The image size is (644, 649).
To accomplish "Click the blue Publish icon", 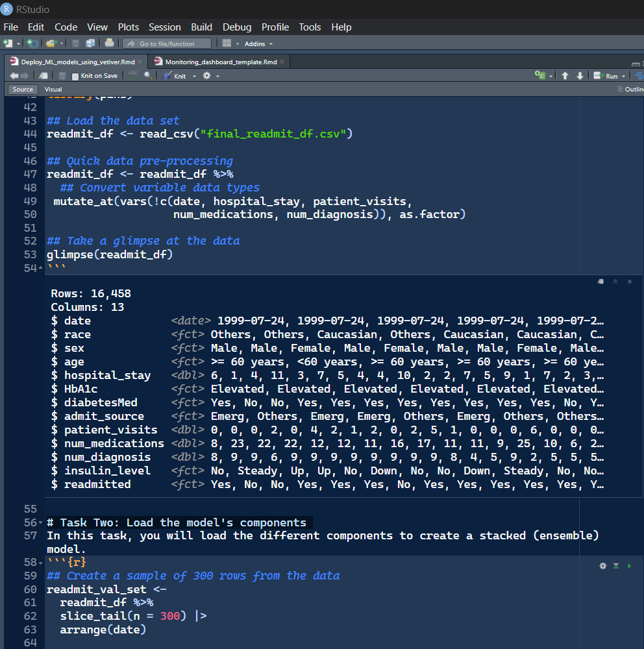I will [639, 76].
